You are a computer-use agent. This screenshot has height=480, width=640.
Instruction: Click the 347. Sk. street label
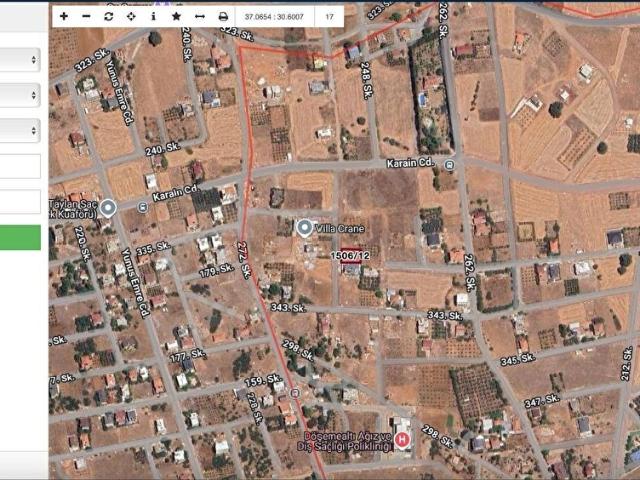[x=542, y=401]
